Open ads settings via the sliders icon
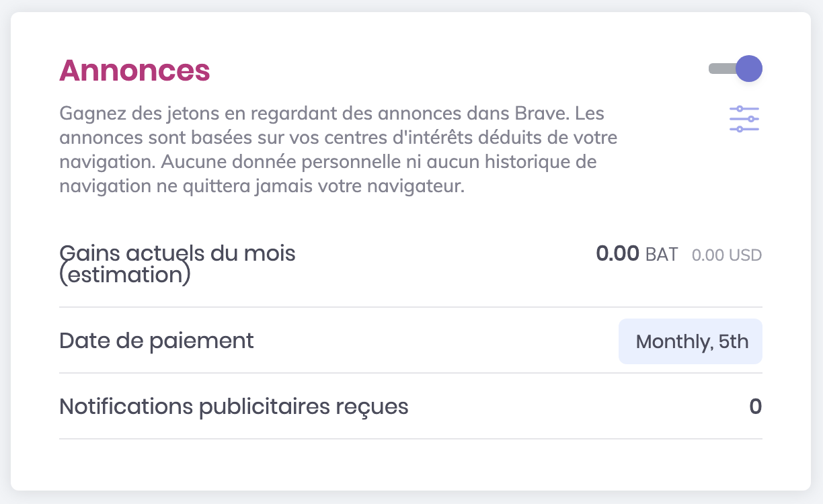This screenshot has height=504, width=823. [x=744, y=119]
